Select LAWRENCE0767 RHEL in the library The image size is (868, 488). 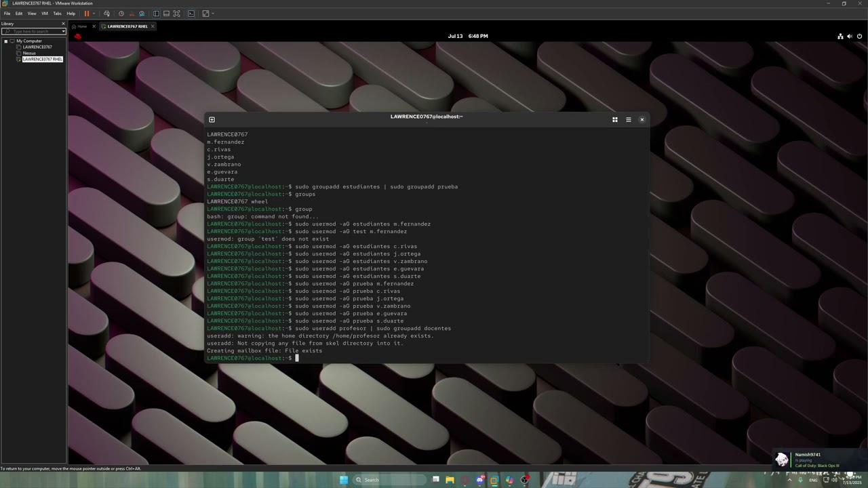click(42, 59)
